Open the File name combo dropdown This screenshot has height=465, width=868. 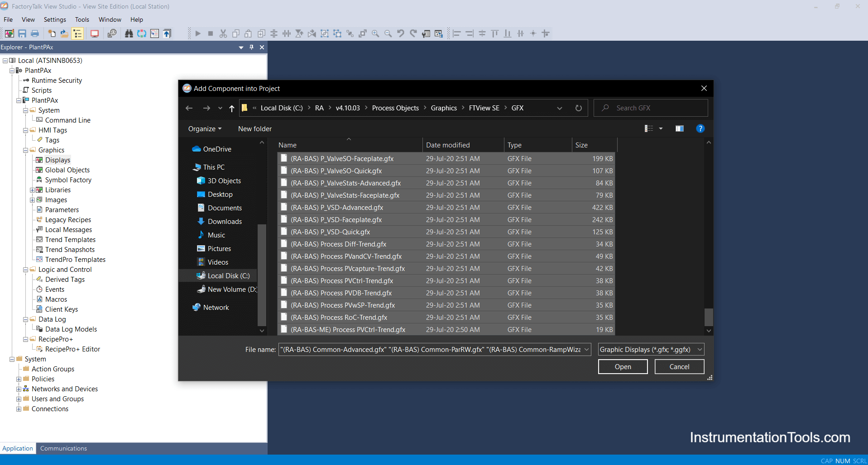(586, 350)
